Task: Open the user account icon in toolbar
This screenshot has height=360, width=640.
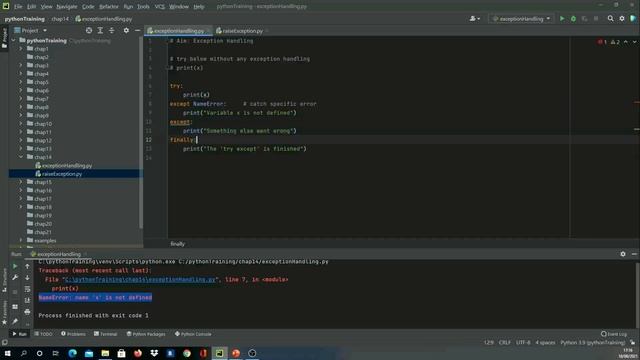Action: tap(475, 18)
